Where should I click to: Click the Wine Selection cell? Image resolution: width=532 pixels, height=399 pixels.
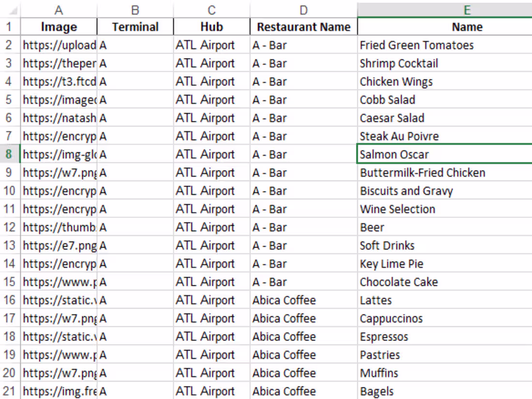pyautogui.click(x=398, y=209)
